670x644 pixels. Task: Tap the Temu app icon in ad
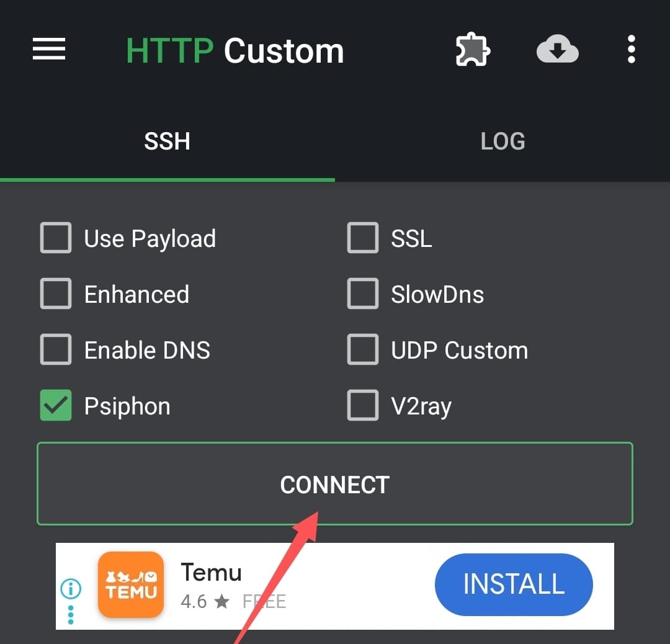coord(131,584)
